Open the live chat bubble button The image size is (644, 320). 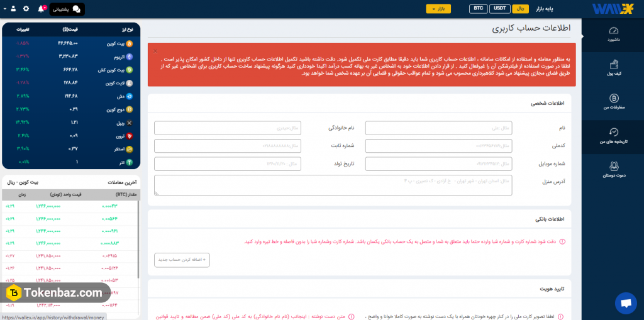(x=626, y=303)
